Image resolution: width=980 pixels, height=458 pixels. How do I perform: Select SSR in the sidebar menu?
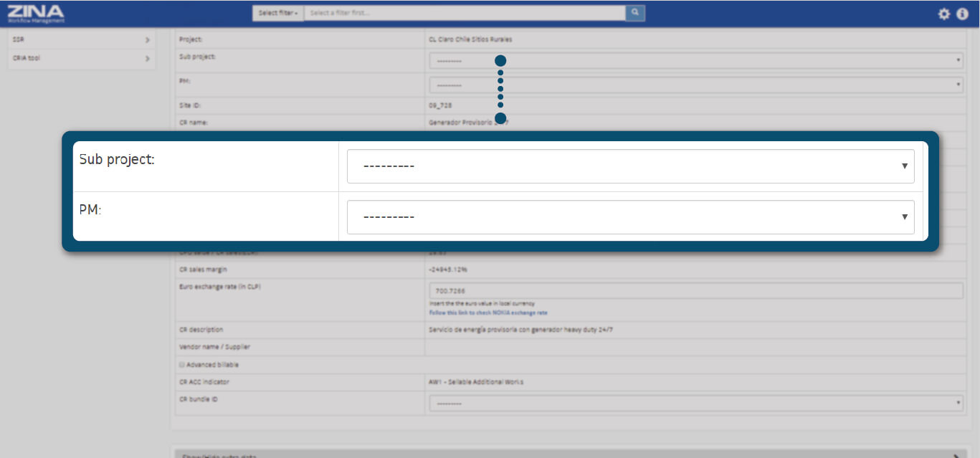(72, 40)
